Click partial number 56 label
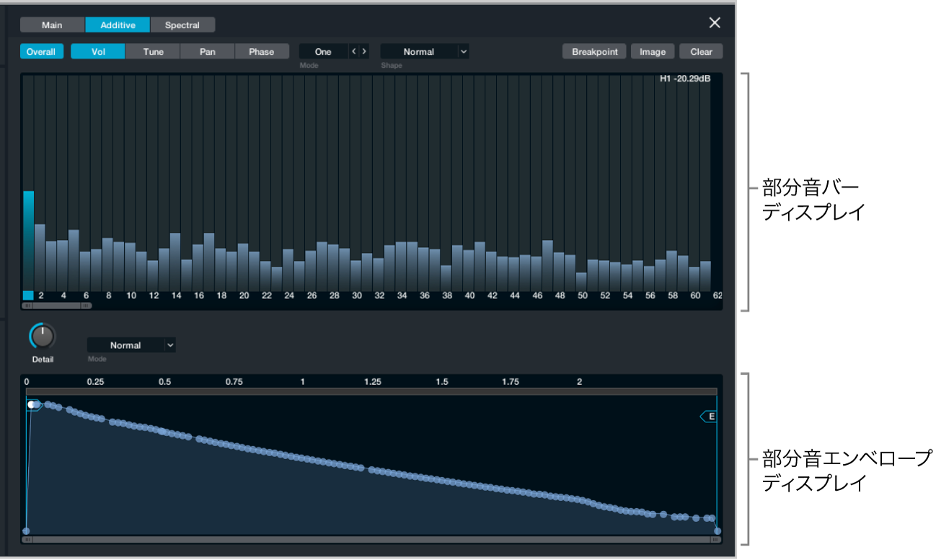 click(650, 295)
